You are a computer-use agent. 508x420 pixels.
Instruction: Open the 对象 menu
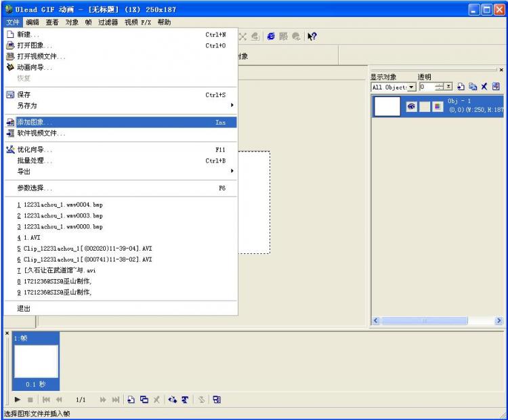72,22
